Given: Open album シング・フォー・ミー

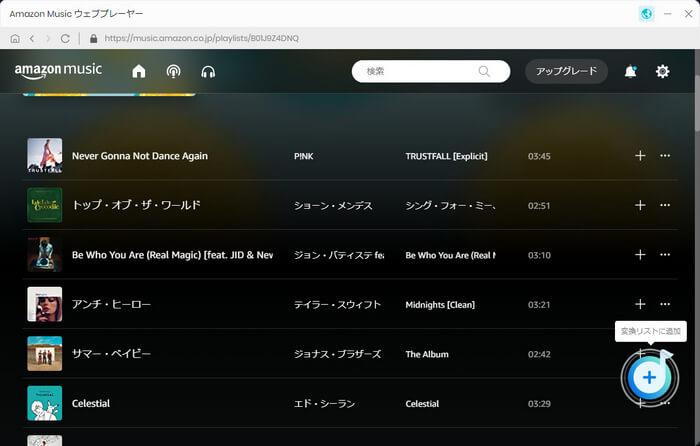Looking at the screenshot, I should click(450, 205).
